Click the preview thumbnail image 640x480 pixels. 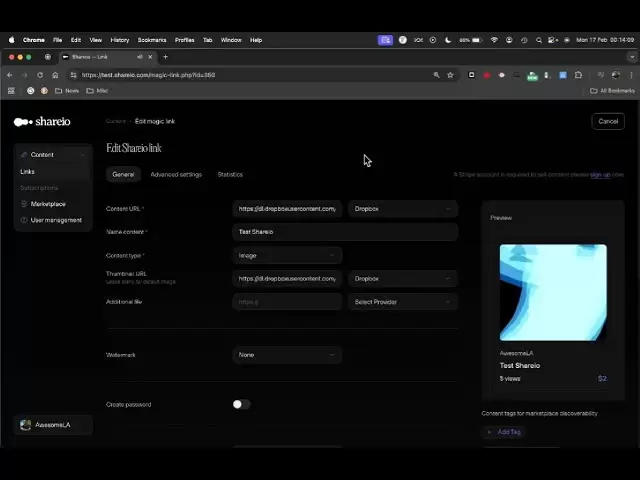click(x=553, y=292)
